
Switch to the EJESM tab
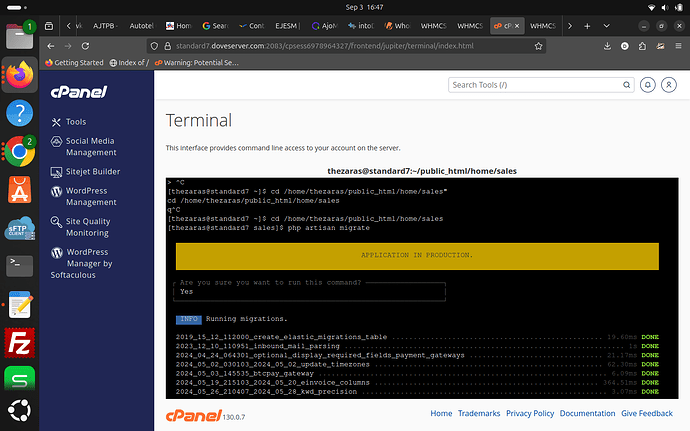(287, 26)
